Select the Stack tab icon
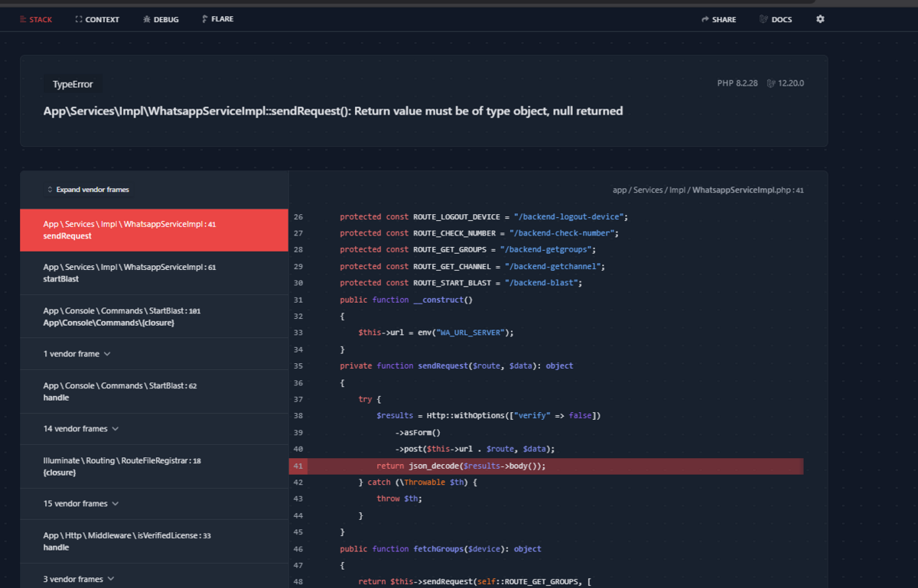The image size is (918, 588). coord(24,20)
